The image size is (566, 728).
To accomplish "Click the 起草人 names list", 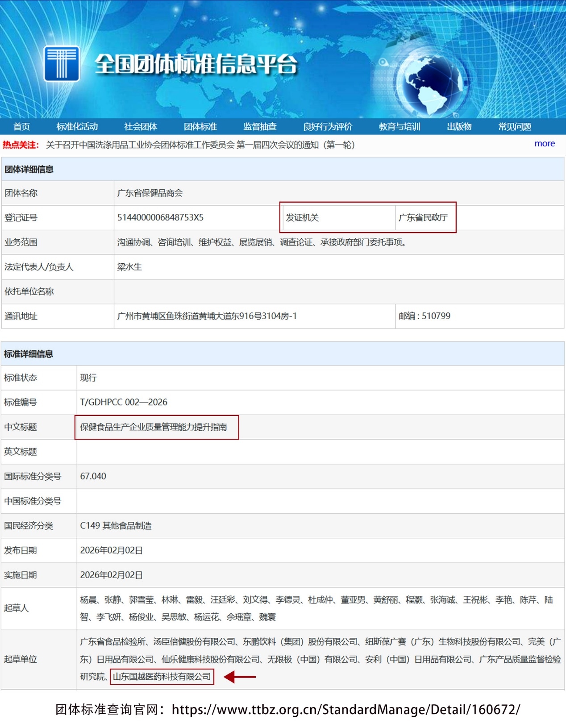I will coord(316,608).
